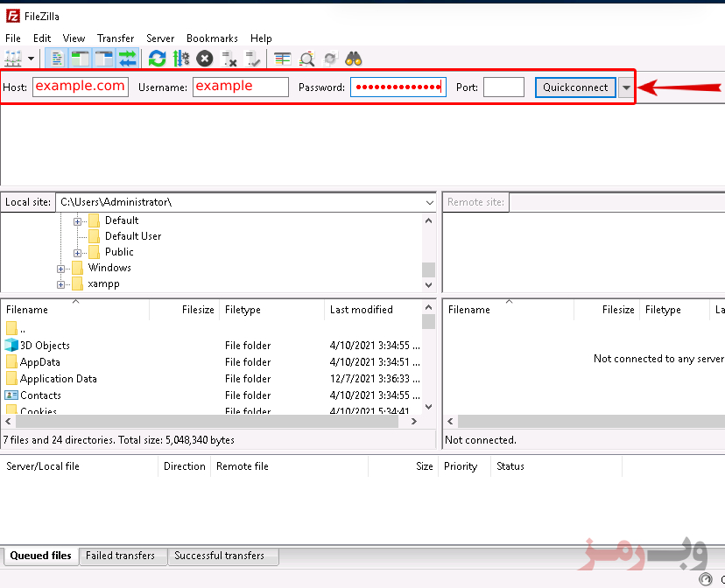Expand the Default folder node
Screen dimensions: 725x588
click(x=78, y=221)
